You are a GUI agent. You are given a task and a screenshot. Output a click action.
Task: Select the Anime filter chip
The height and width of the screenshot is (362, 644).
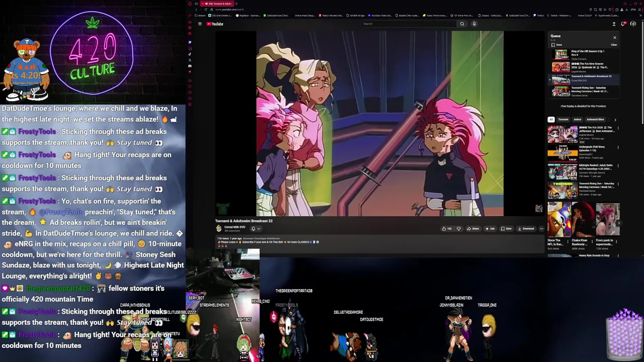click(x=577, y=120)
